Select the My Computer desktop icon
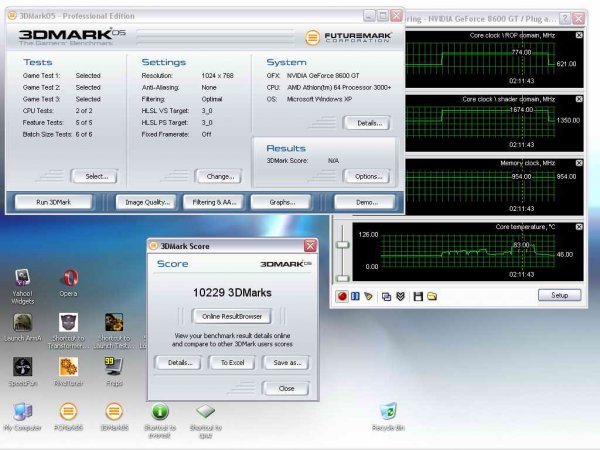Viewport: 600px width, 450px height. tap(23, 417)
